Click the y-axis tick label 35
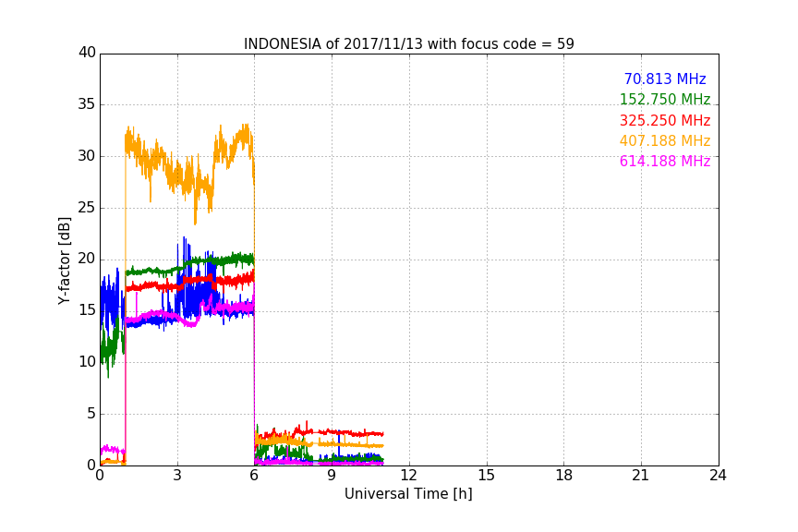 pyautogui.click(x=87, y=104)
